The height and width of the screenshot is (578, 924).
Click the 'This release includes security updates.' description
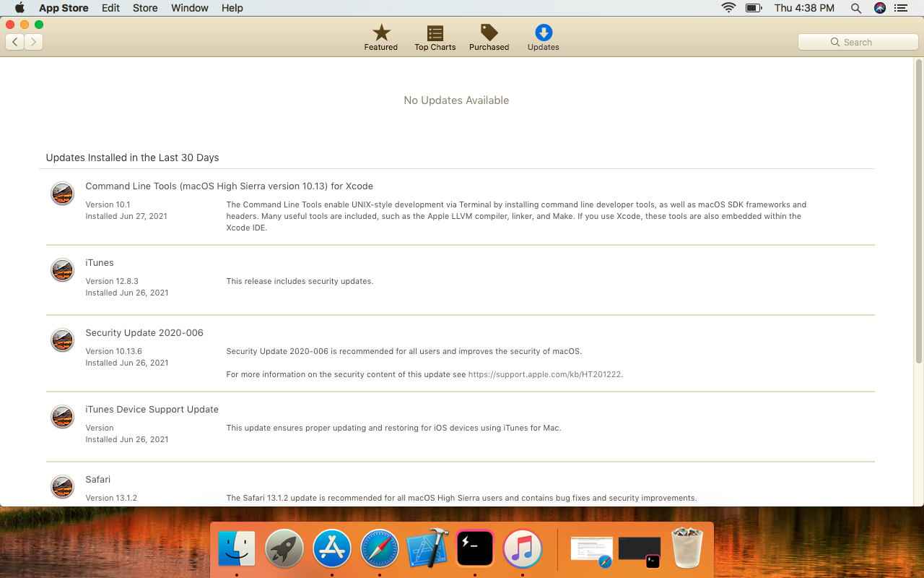pos(300,281)
